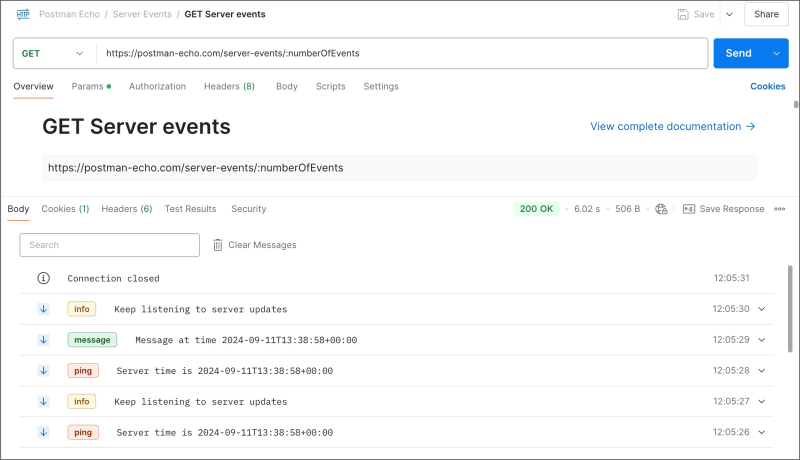Screen dimensions: 800x460
Task: Click the Save floppy disk icon
Action: 683,14
